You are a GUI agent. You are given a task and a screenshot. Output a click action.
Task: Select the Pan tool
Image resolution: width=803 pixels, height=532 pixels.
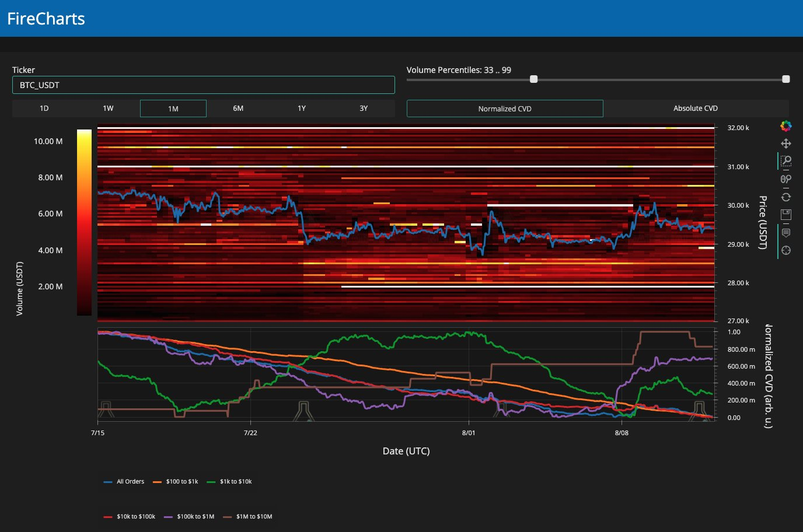pyautogui.click(x=786, y=143)
